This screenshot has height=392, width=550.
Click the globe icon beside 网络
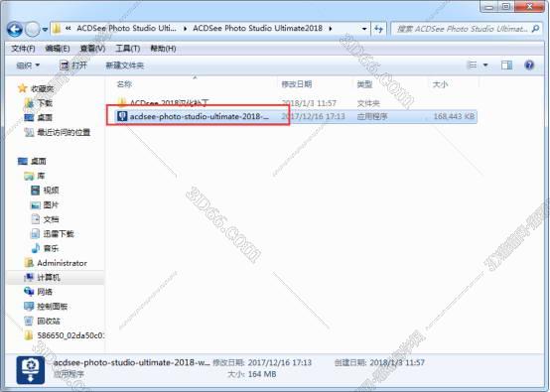[x=29, y=292]
